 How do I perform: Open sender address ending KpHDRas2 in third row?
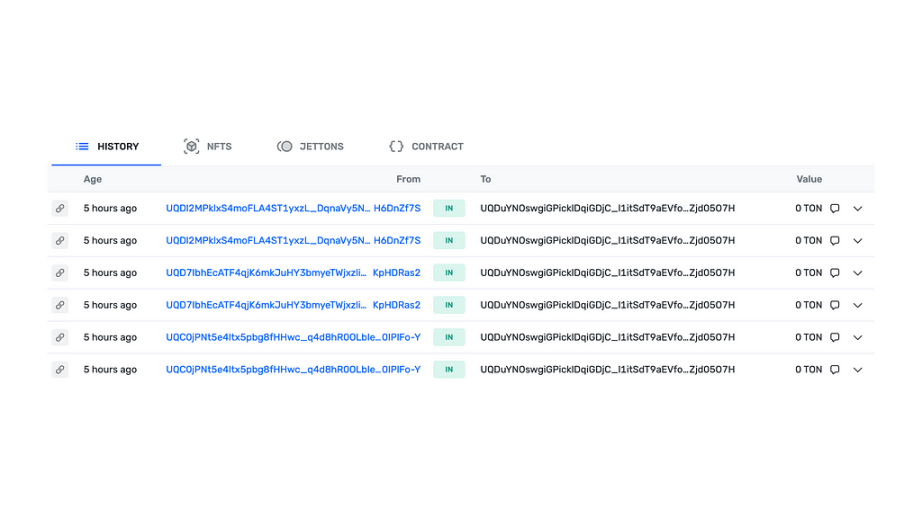[293, 273]
